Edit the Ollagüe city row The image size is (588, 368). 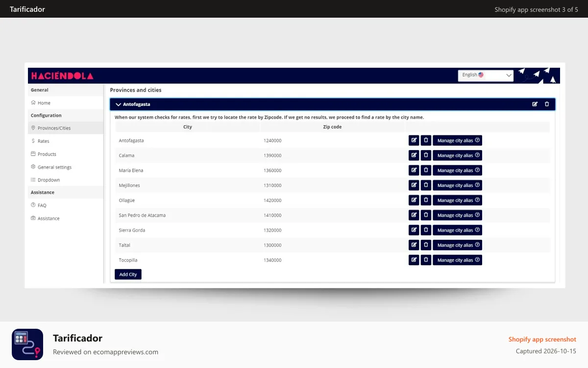tap(414, 200)
